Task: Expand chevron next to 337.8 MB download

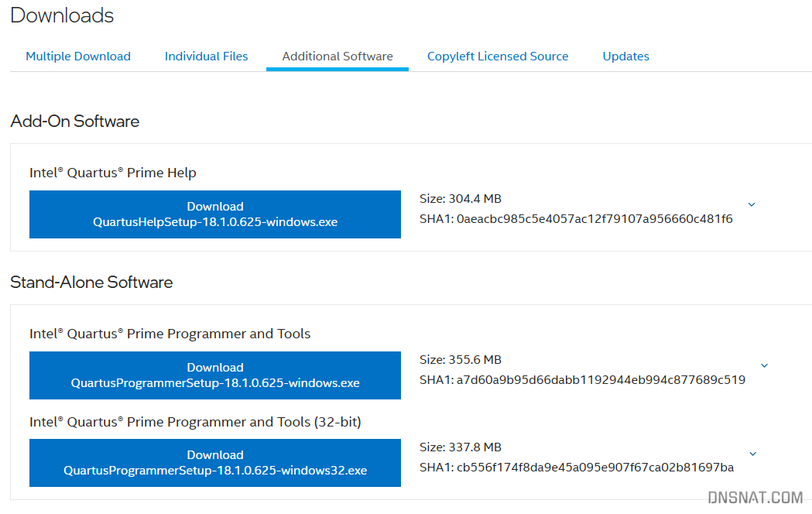Action: click(753, 454)
